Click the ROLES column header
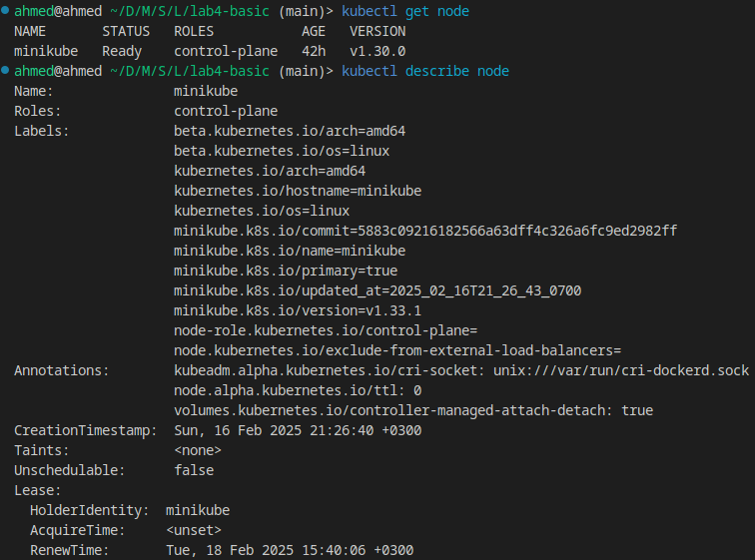Viewport: 755px width, 560px height. tap(194, 31)
